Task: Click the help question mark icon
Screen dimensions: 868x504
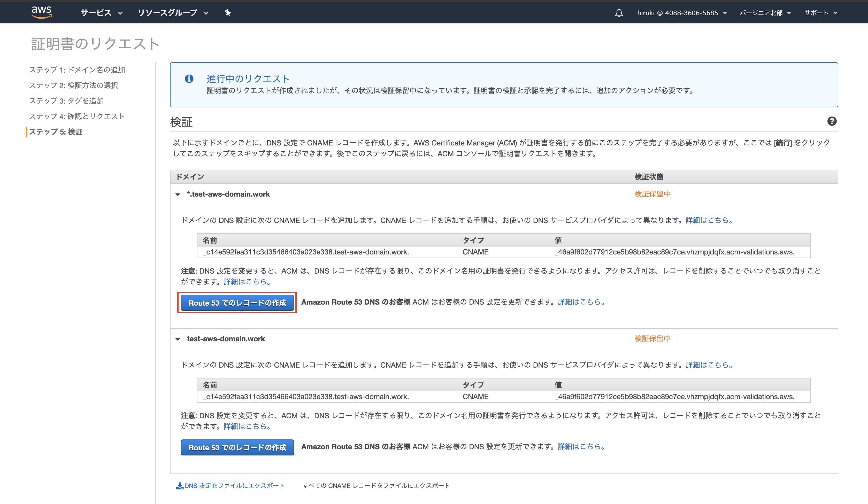Action: pyautogui.click(x=832, y=121)
